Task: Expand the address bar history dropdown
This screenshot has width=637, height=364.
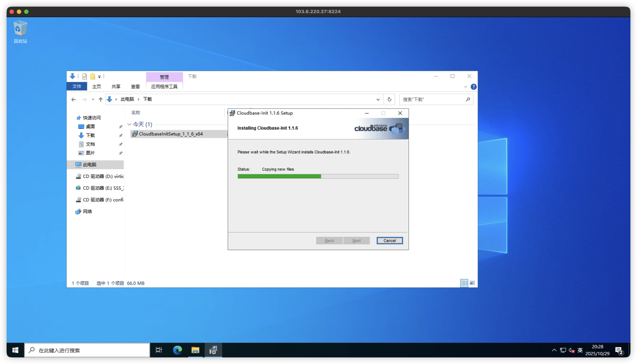Action: (378, 99)
